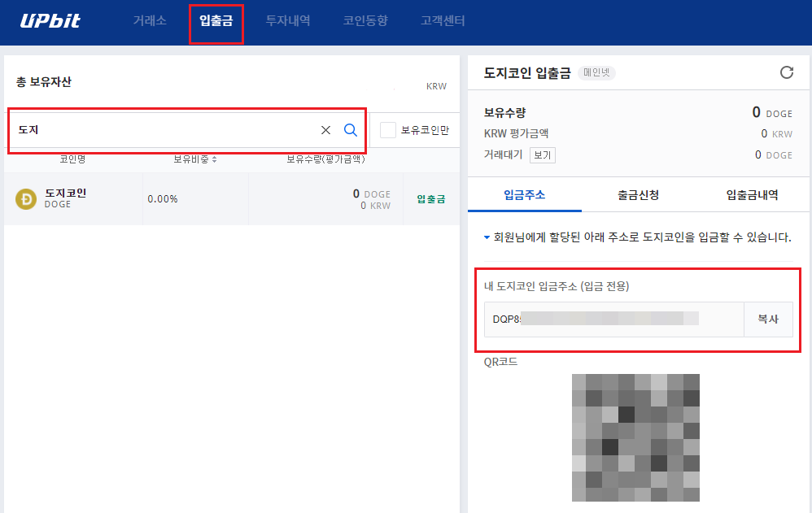812x513 pixels.
Task: Switch to the 입금주소 tab
Action: tap(525, 195)
